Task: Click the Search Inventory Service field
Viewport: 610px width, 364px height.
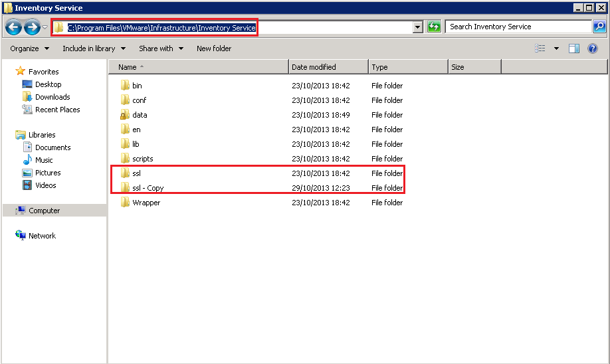Action: 517,27
